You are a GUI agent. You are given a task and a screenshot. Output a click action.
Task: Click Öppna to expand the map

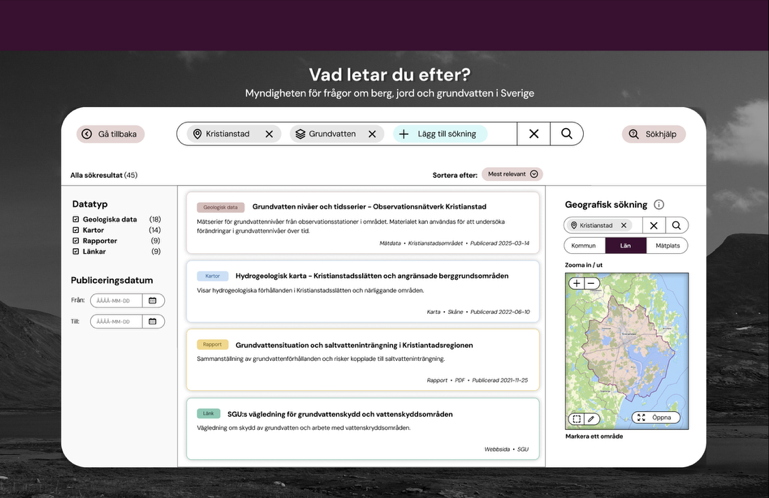tap(656, 417)
